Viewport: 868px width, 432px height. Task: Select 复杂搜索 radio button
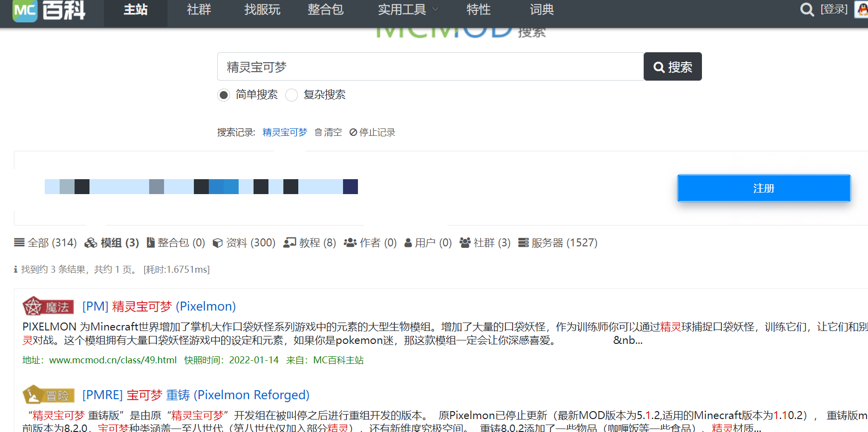click(x=292, y=95)
